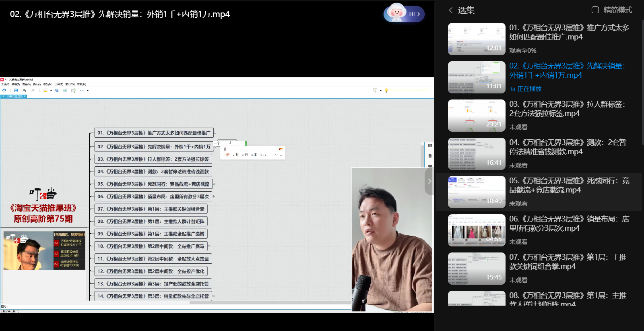Open the 文件(F) menu
644x331 pixels.
pos(5,85)
